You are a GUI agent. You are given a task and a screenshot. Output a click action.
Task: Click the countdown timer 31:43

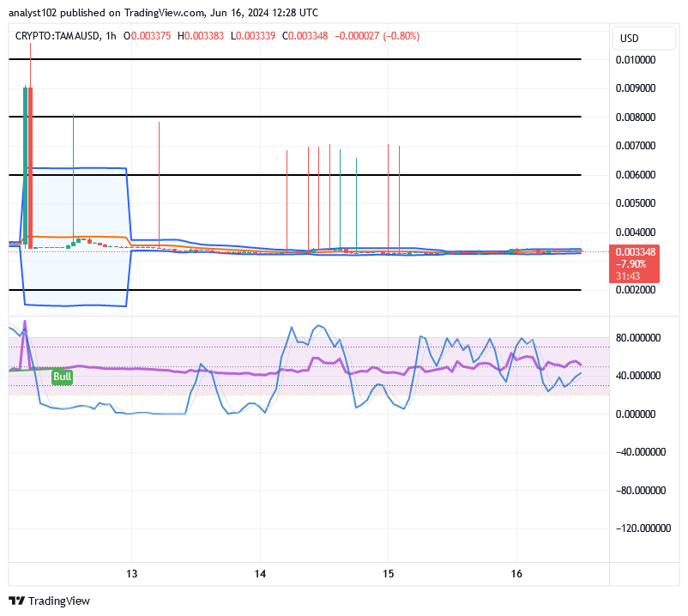coord(627,276)
